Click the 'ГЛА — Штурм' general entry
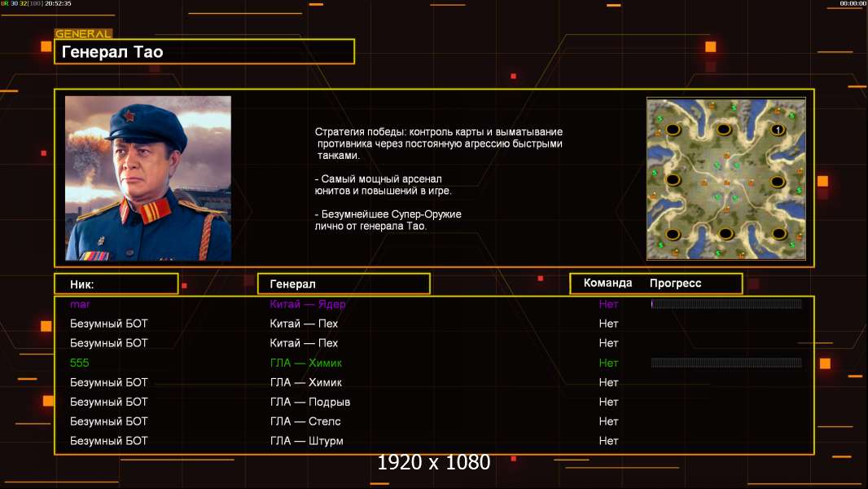The height and width of the screenshot is (489, 868). click(306, 441)
